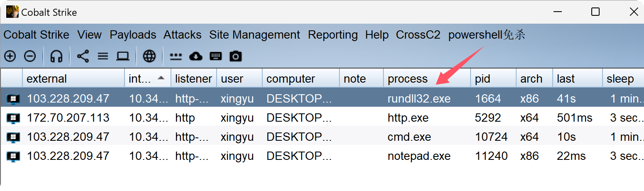This screenshot has height=191, width=644.
Task: Sort by the pid column header
Action: [493, 78]
